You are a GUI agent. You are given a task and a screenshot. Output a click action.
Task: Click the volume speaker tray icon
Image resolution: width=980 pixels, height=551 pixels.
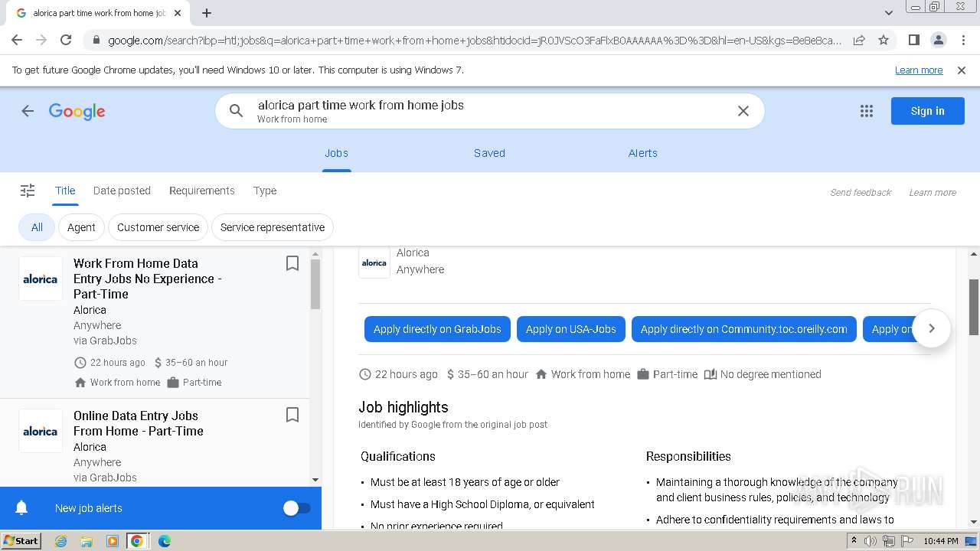point(871,541)
